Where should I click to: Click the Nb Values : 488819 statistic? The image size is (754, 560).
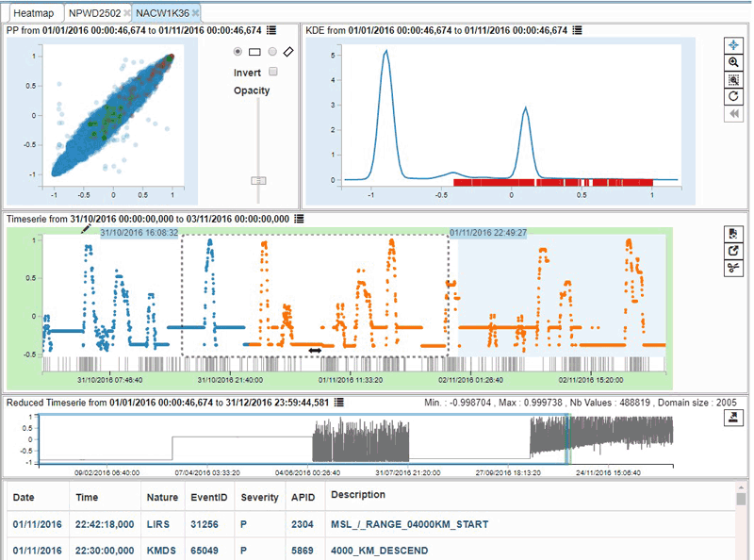610,403
